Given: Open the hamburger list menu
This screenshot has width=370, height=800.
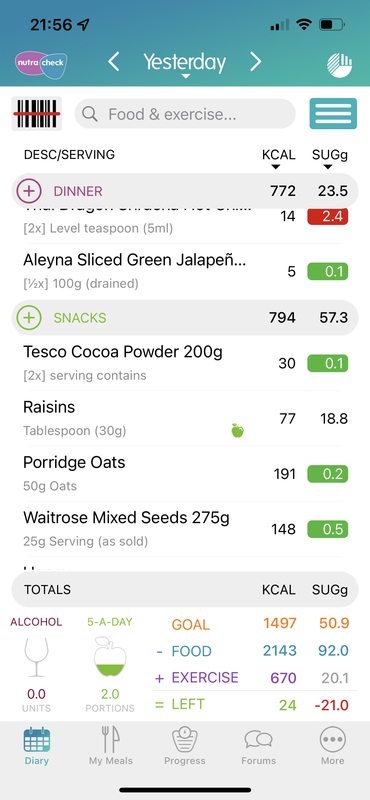Looking at the screenshot, I should click(x=333, y=113).
